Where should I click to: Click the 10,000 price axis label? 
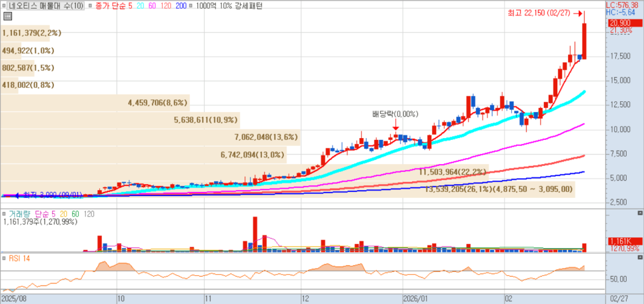click(x=620, y=129)
